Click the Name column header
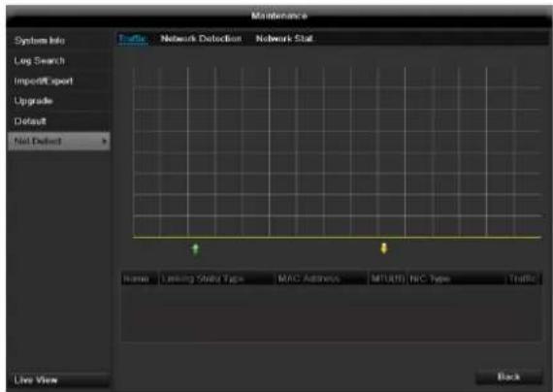 [x=140, y=278]
